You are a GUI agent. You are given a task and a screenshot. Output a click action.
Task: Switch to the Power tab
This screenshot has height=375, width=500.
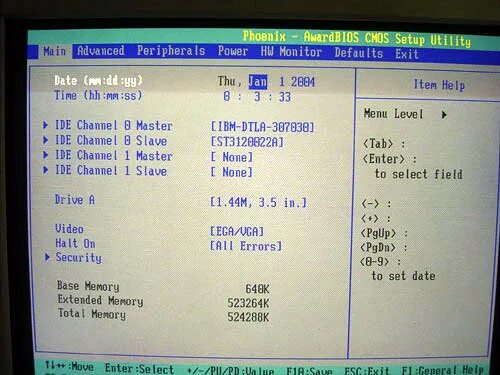233,51
